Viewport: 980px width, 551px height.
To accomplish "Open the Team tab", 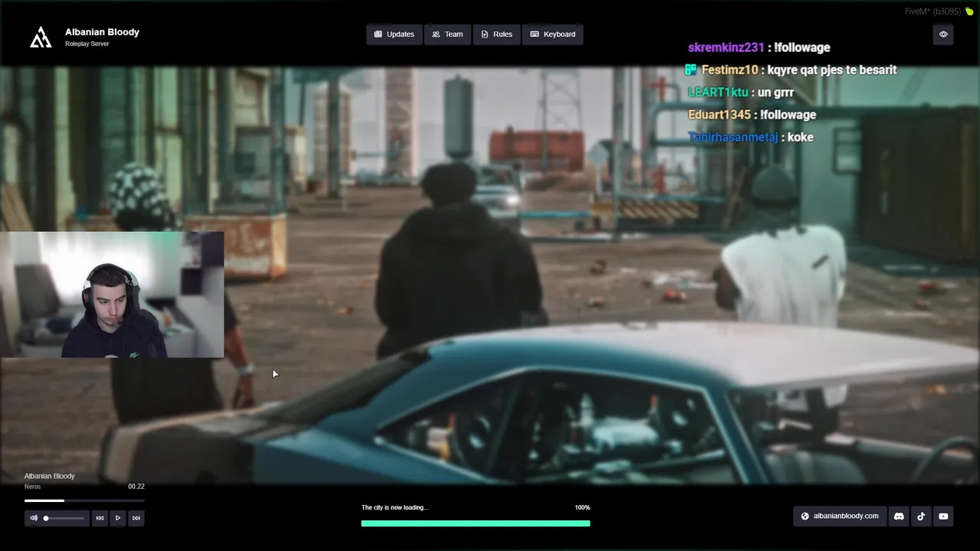I will pos(447,34).
